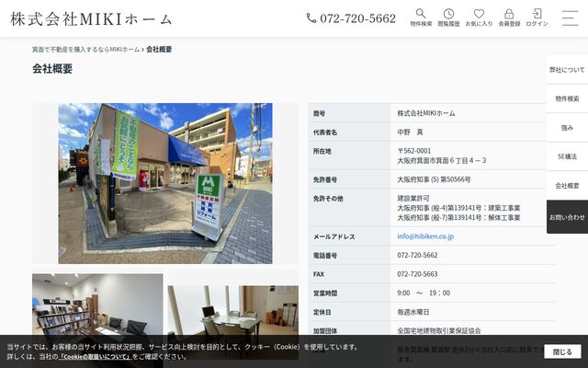
Task: Open the hamburger menu
Action: point(570,17)
